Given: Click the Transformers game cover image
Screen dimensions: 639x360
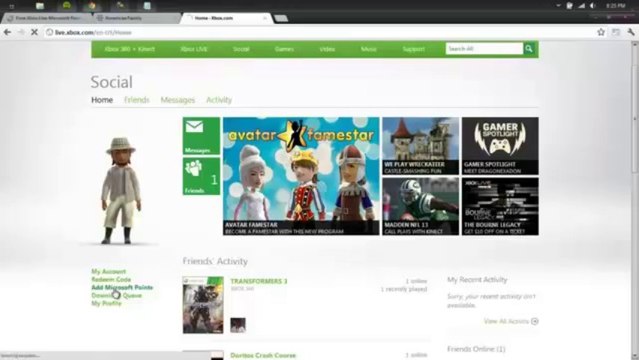Looking at the screenshot, I should point(203,305).
